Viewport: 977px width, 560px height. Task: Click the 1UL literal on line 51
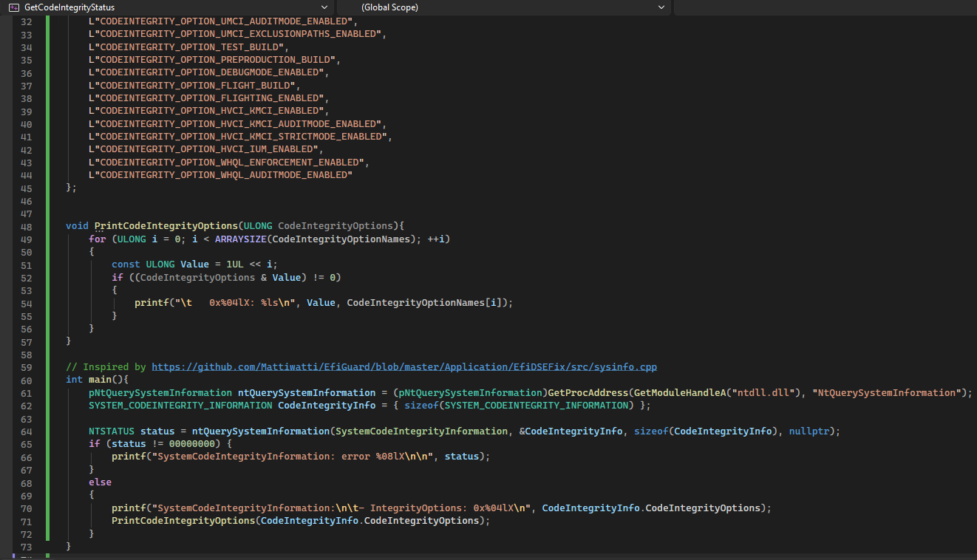coord(235,264)
